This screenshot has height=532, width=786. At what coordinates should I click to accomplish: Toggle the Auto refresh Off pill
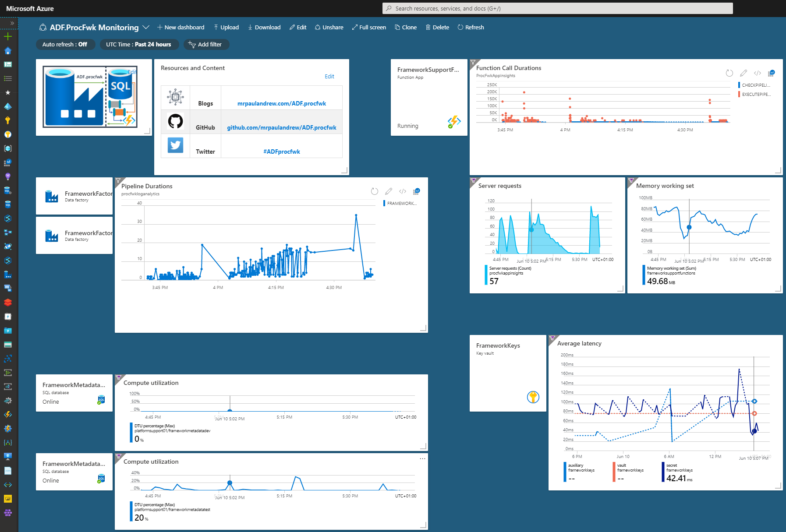click(x=65, y=44)
